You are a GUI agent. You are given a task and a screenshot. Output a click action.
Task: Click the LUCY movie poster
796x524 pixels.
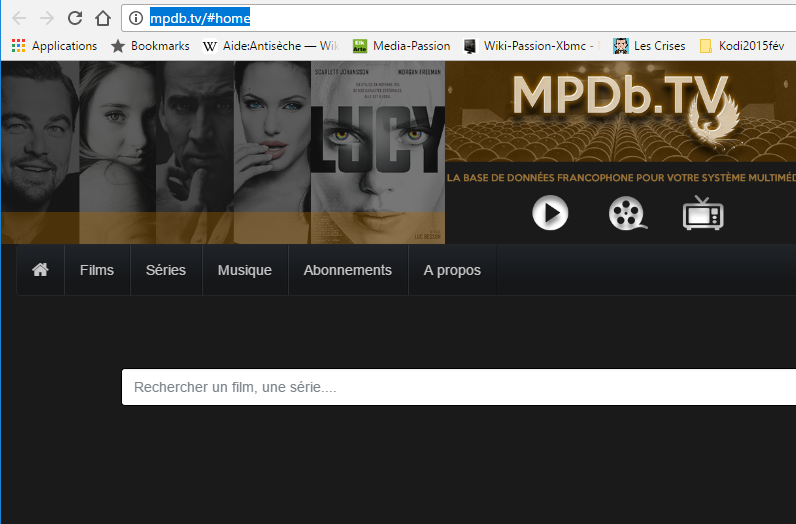pos(378,152)
